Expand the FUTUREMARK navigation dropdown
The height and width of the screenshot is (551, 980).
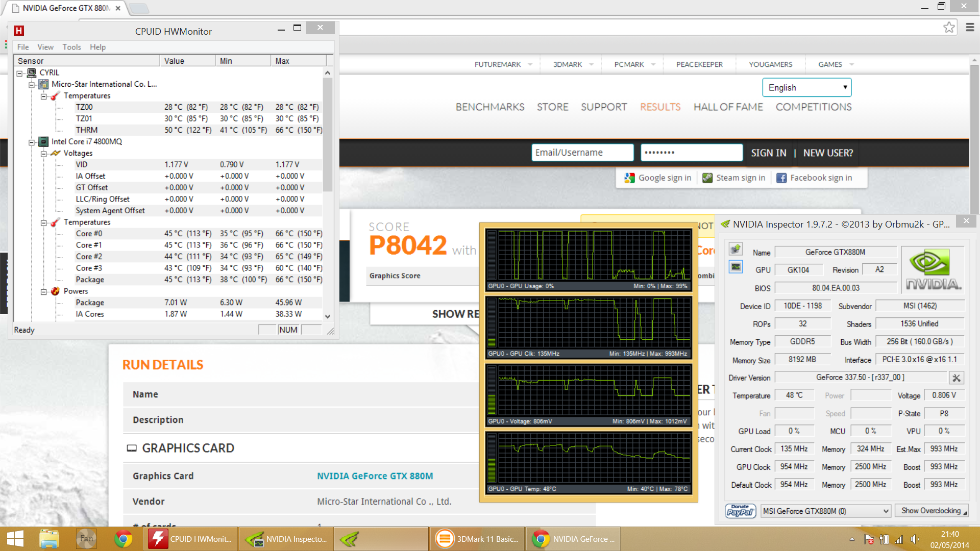pos(530,64)
